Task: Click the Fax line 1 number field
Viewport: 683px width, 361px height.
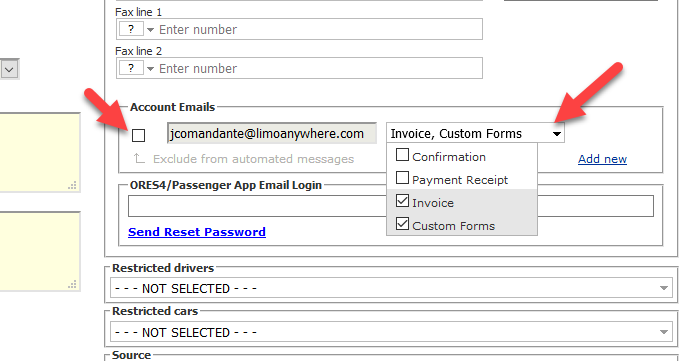Action: (x=319, y=30)
